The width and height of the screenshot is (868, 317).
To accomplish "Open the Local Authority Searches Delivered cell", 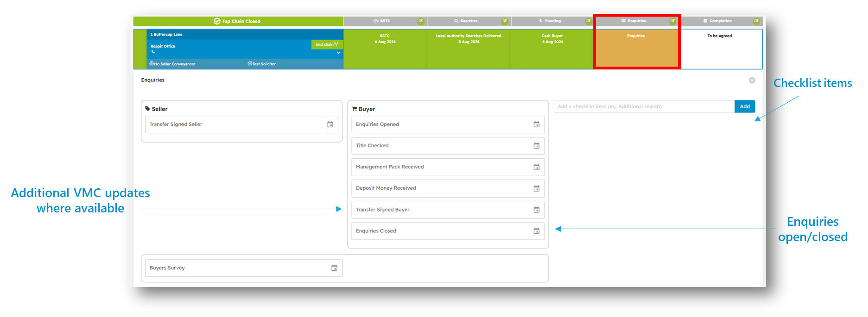I will coord(469,49).
